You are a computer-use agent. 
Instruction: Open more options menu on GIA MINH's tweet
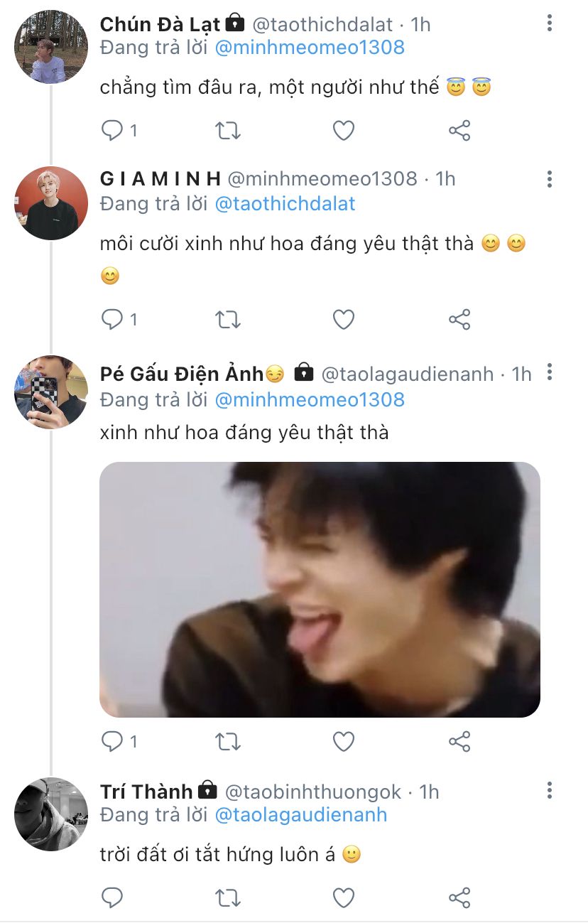(x=550, y=178)
